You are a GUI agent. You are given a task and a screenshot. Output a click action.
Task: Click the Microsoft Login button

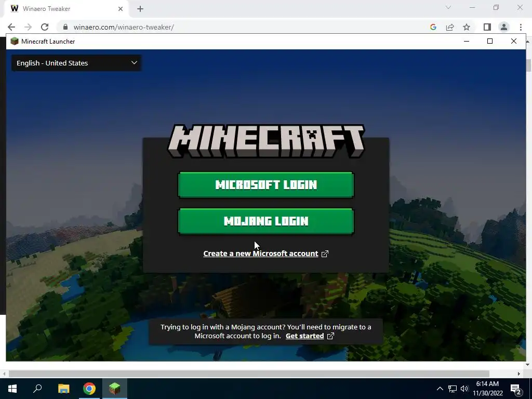pyautogui.click(x=265, y=185)
